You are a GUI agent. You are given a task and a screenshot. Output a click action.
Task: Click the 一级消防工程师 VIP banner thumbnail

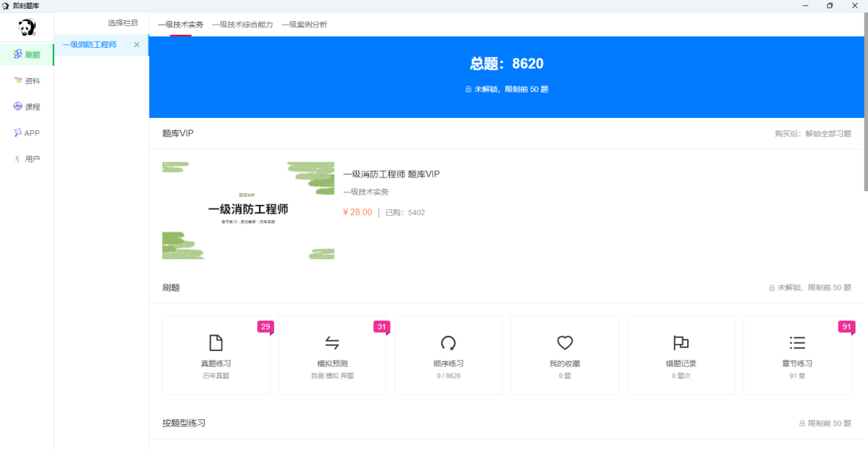pyautogui.click(x=248, y=210)
